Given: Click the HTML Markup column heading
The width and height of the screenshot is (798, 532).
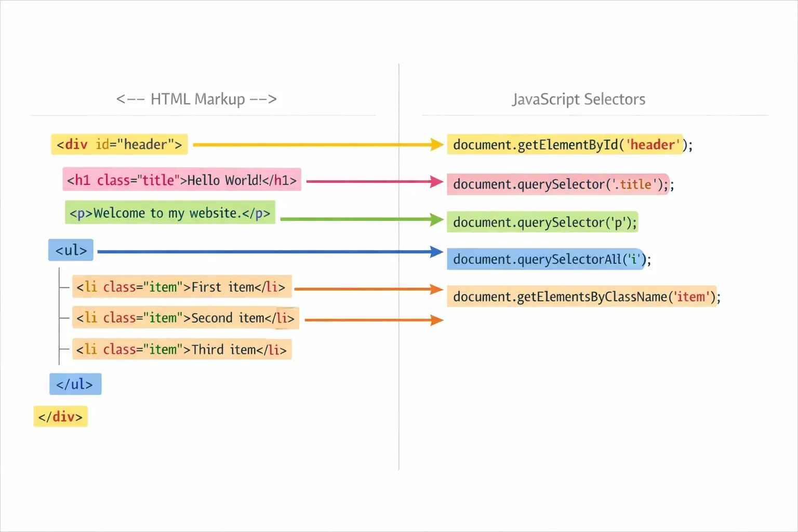Looking at the screenshot, I should [x=196, y=99].
